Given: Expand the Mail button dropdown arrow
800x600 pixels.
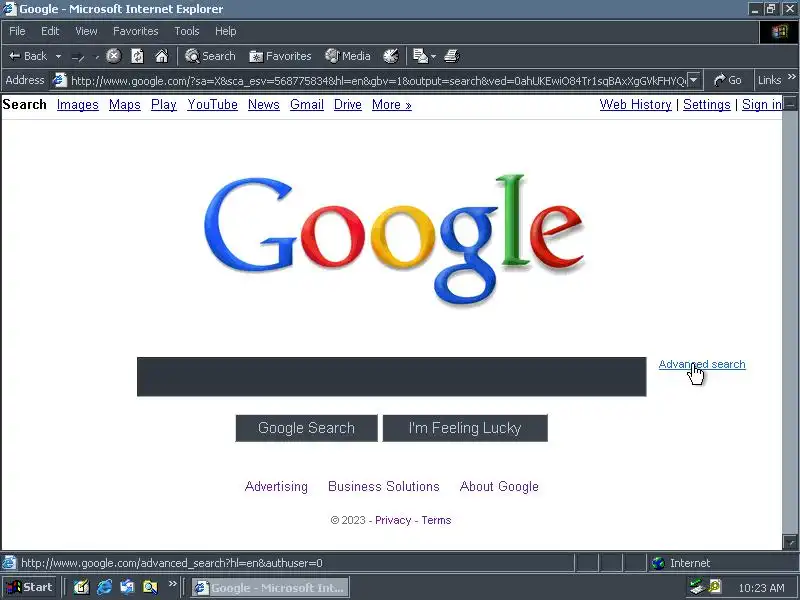Looking at the screenshot, I should coord(433,56).
